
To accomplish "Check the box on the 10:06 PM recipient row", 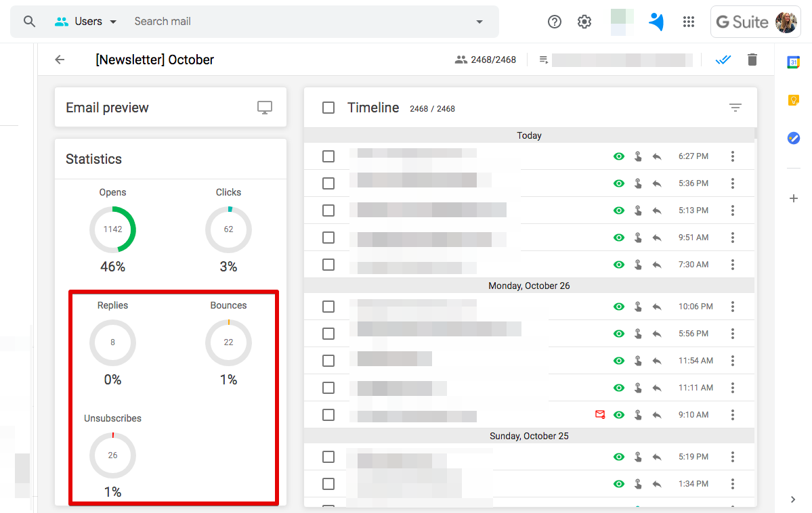I will tap(328, 307).
